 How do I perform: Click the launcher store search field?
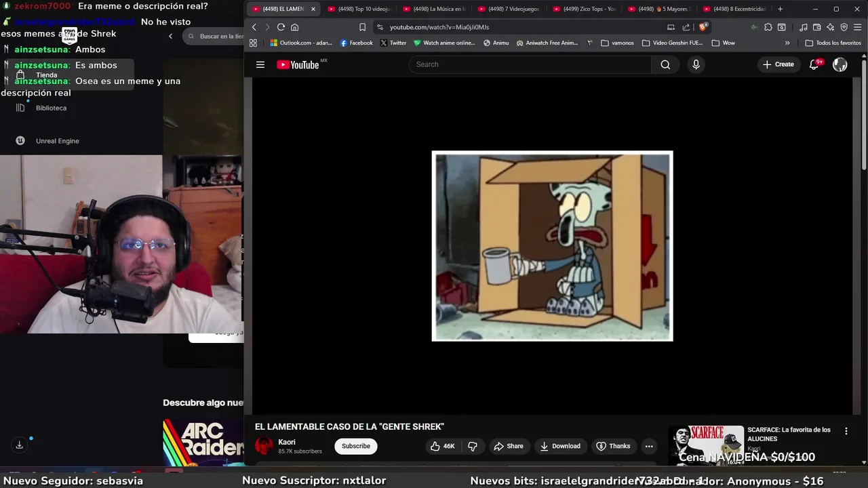(214, 37)
